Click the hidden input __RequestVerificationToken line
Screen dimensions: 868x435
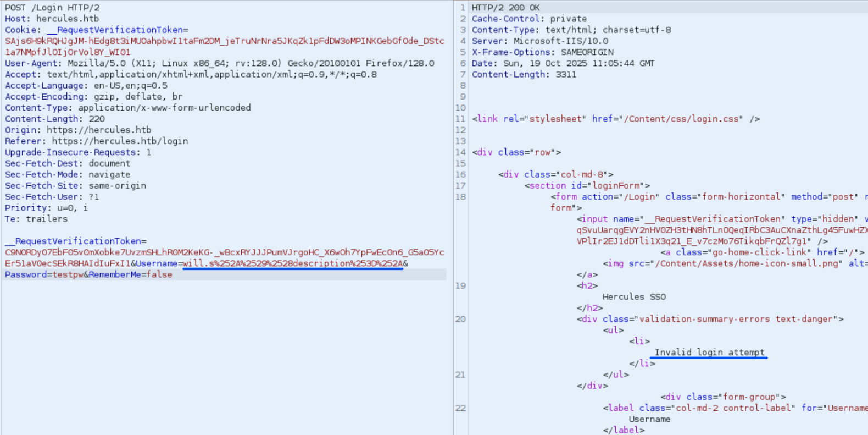[722, 219]
